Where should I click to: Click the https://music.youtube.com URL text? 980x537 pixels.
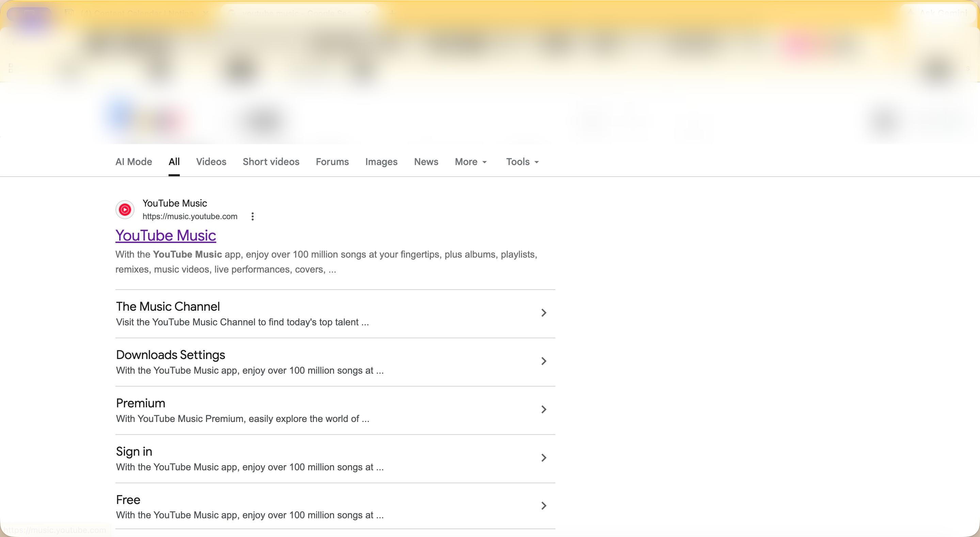point(190,216)
